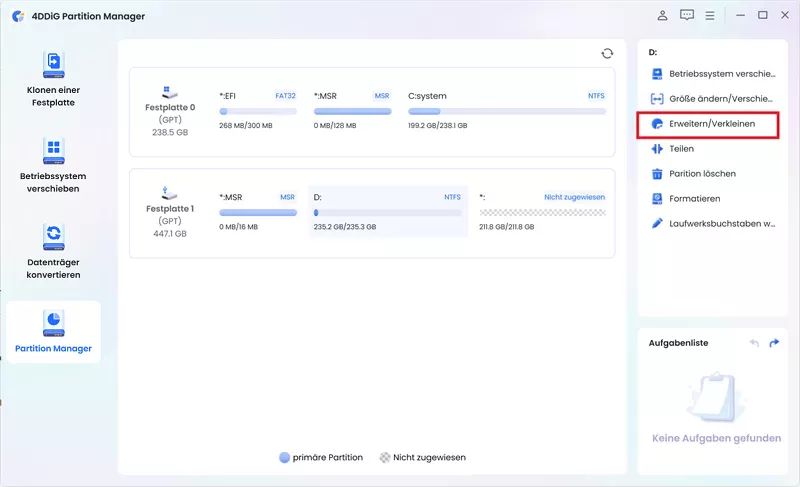Select Betriebssystem verschieben in left sidebar

click(54, 165)
